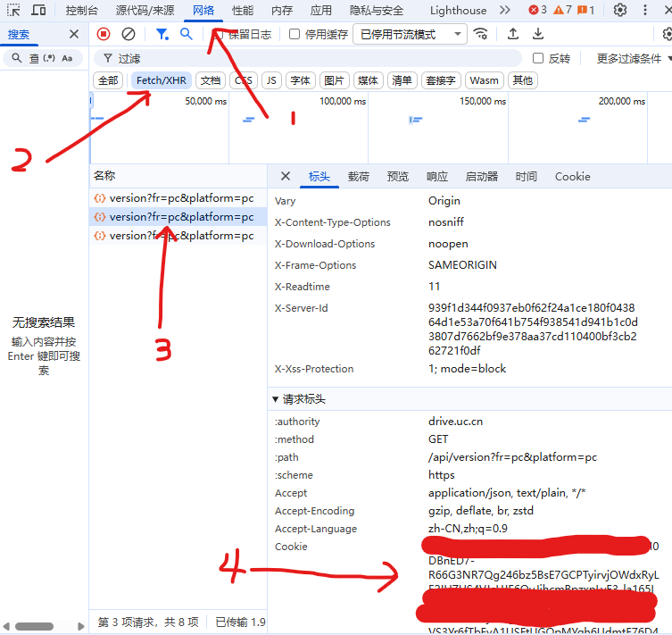Click the red error count badge
The image size is (672, 635).
(537, 10)
